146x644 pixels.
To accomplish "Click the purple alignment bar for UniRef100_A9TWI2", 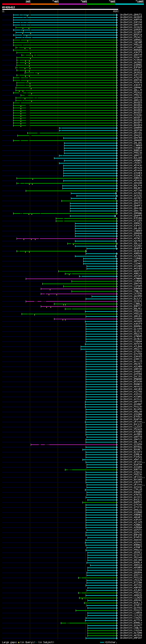I will point(67,239).
